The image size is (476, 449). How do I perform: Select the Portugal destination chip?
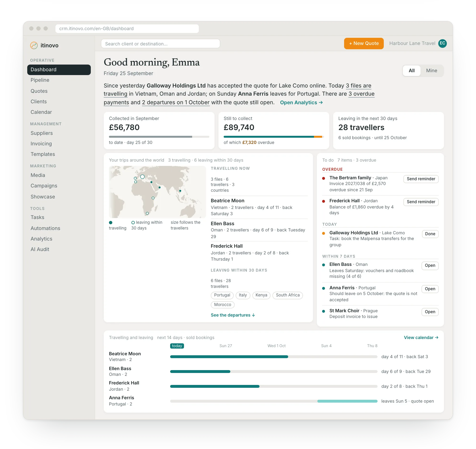(222, 296)
